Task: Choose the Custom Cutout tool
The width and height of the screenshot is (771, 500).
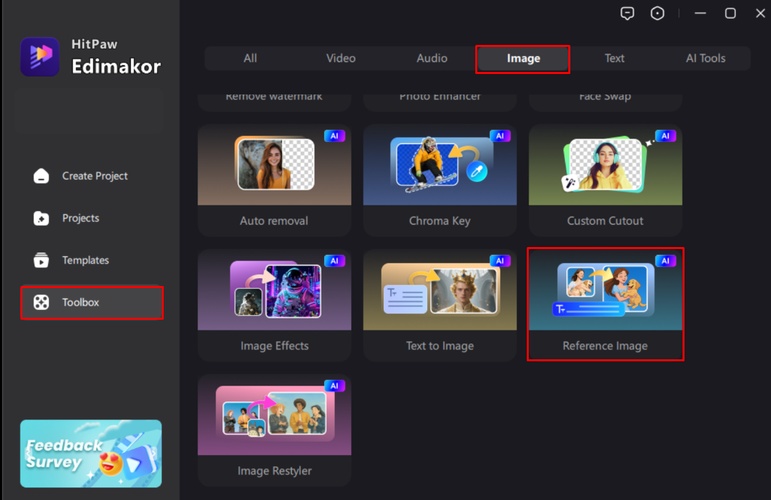Action: pyautogui.click(x=605, y=180)
